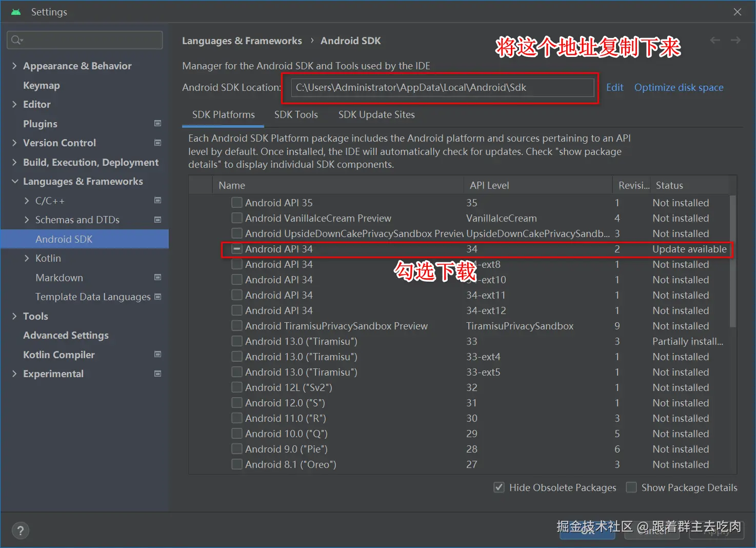
Task: Check Android VanillaIceCream Preview checkbox
Action: click(x=237, y=218)
